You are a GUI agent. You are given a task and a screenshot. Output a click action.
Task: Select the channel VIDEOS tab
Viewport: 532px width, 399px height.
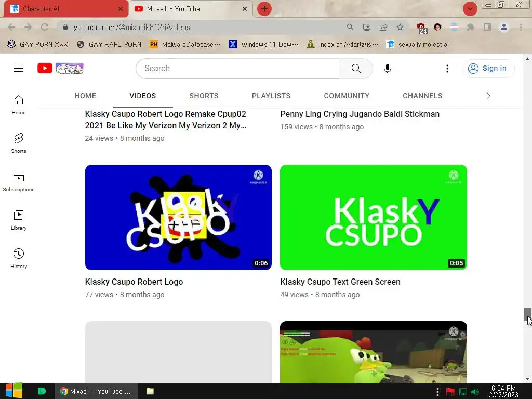tap(143, 96)
